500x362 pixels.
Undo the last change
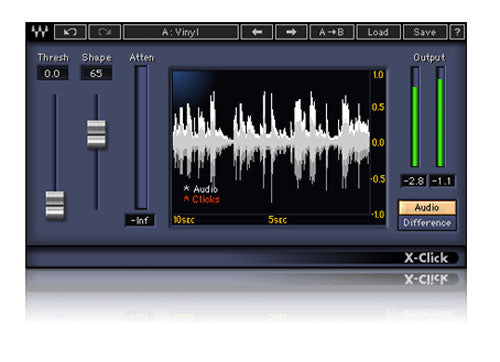coord(70,32)
